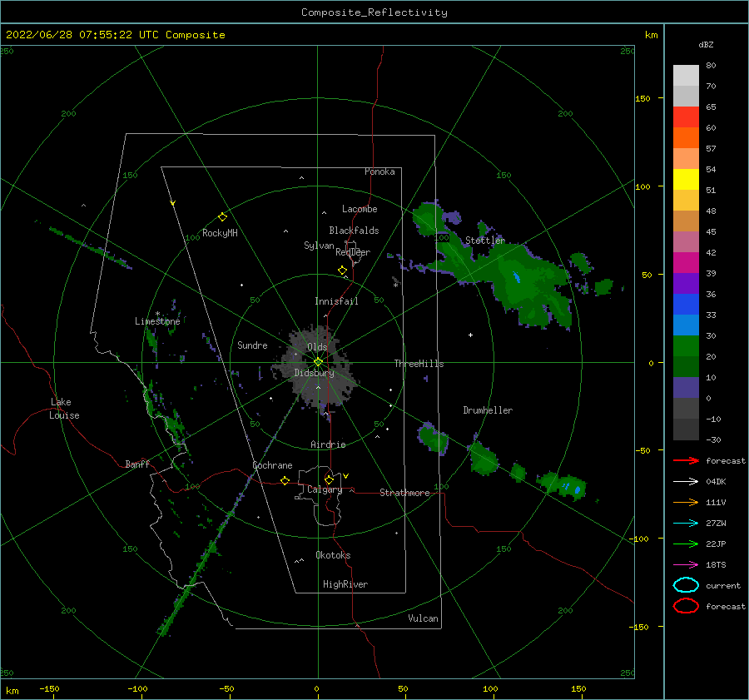Click the dBZ legend heading
Image resolution: width=749 pixels, height=700 pixels.
706,44
